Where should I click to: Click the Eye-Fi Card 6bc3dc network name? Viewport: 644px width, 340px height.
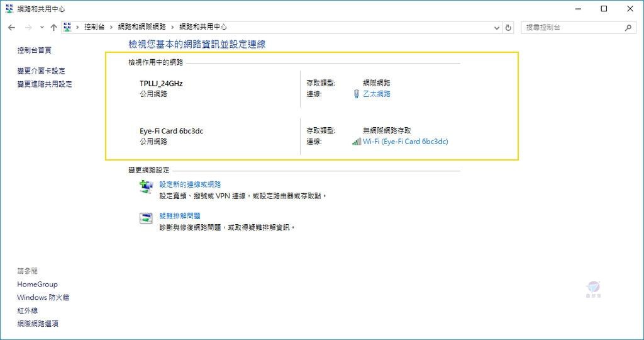(171, 131)
